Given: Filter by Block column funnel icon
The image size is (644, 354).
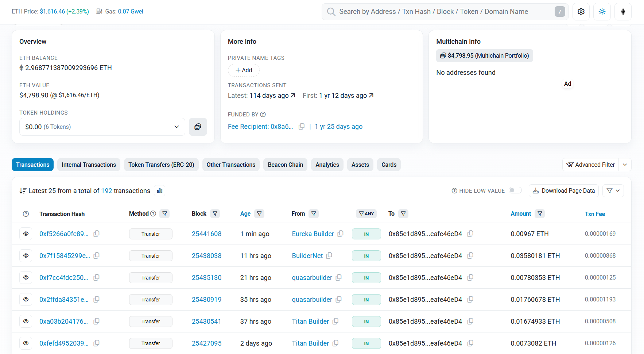Looking at the screenshot, I should 215,213.
